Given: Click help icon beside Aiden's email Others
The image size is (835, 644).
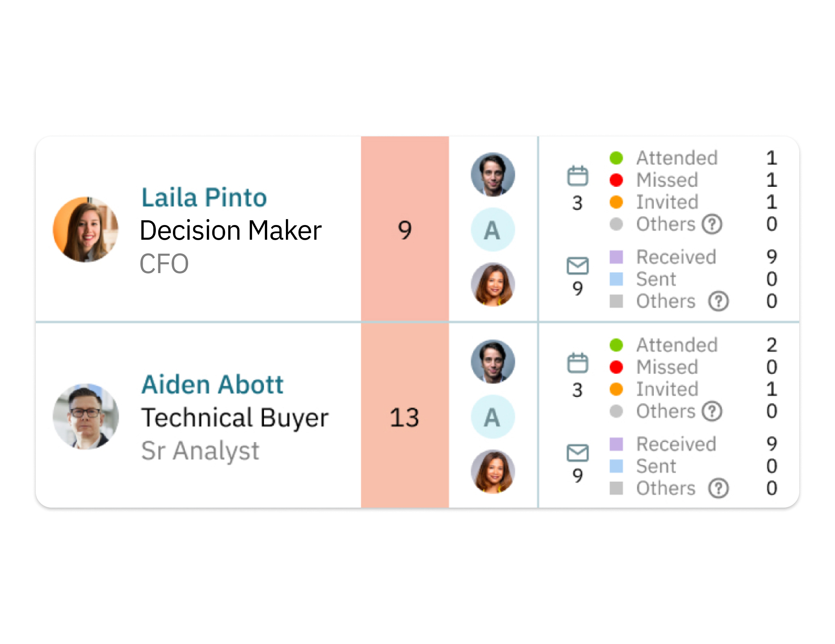Looking at the screenshot, I should [x=718, y=488].
